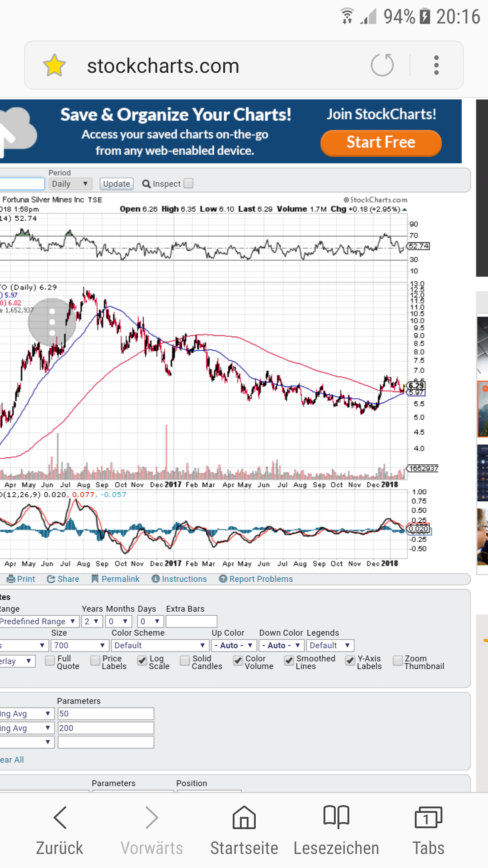Open the Years range dropdown
The width and height of the screenshot is (488, 868).
point(92,622)
